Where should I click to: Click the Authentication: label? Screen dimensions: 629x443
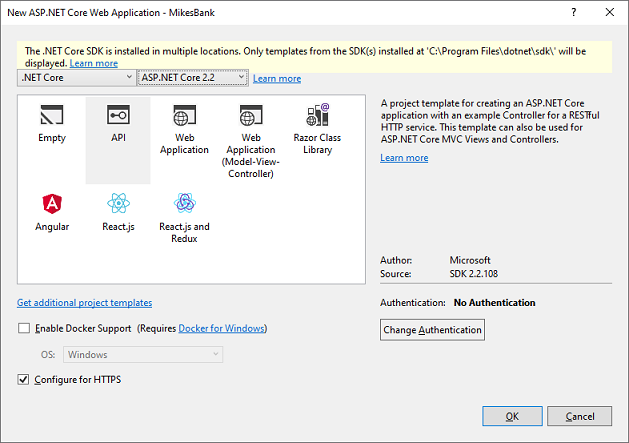pos(413,303)
